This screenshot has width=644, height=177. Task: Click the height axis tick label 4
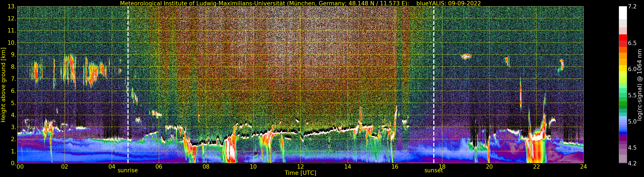14,115
